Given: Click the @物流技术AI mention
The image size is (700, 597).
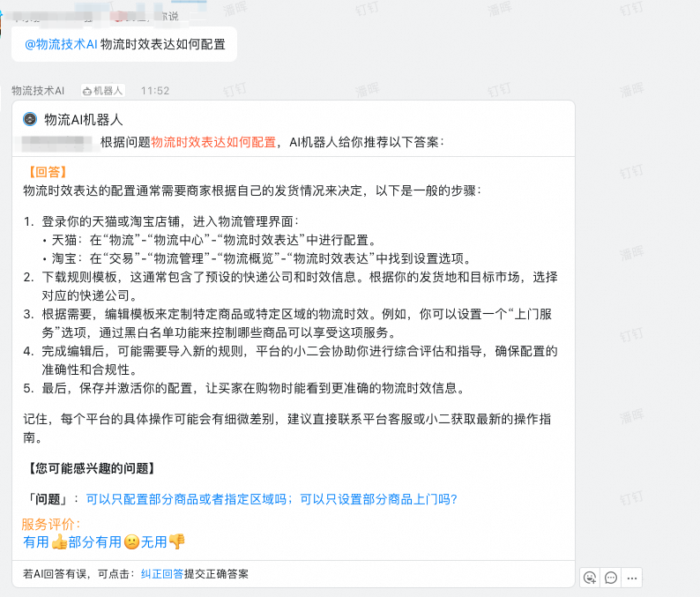Looking at the screenshot, I should point(61,44).
